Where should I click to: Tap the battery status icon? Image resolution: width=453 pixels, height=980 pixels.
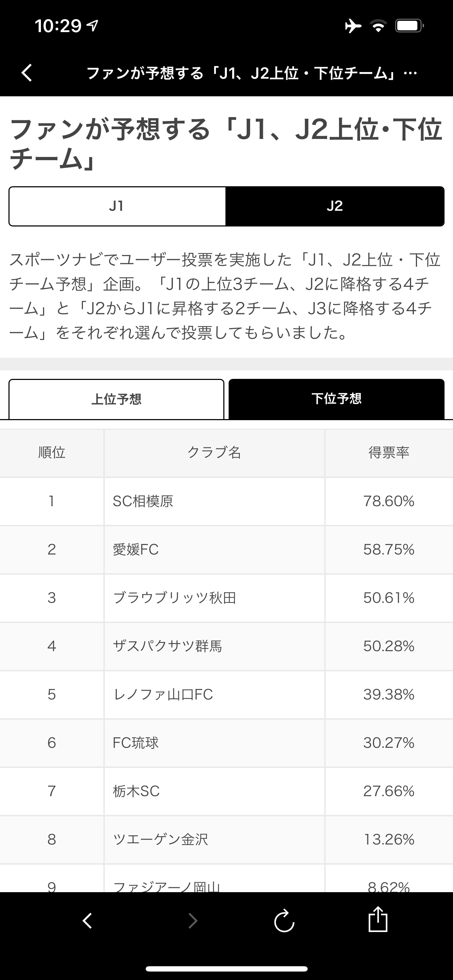pos(409,26)
